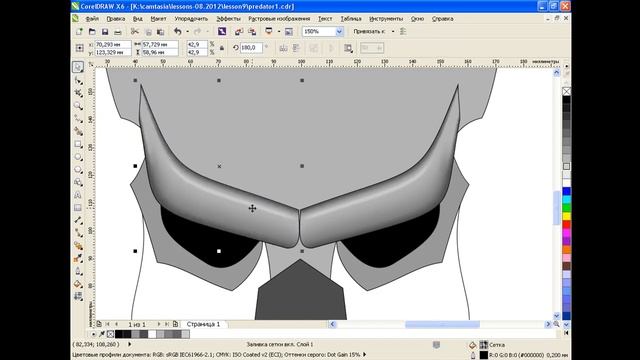Image resolution: width=640 pixels, height=360 pixels.
Task: Open the zoom level 150% dropdown
Action: click(x=339, y=31)
